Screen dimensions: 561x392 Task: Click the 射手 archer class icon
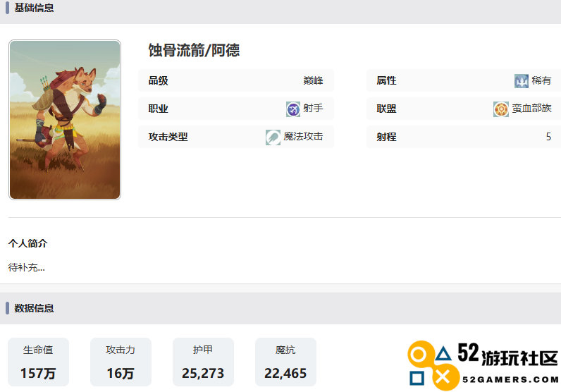[x=293, y=109]
